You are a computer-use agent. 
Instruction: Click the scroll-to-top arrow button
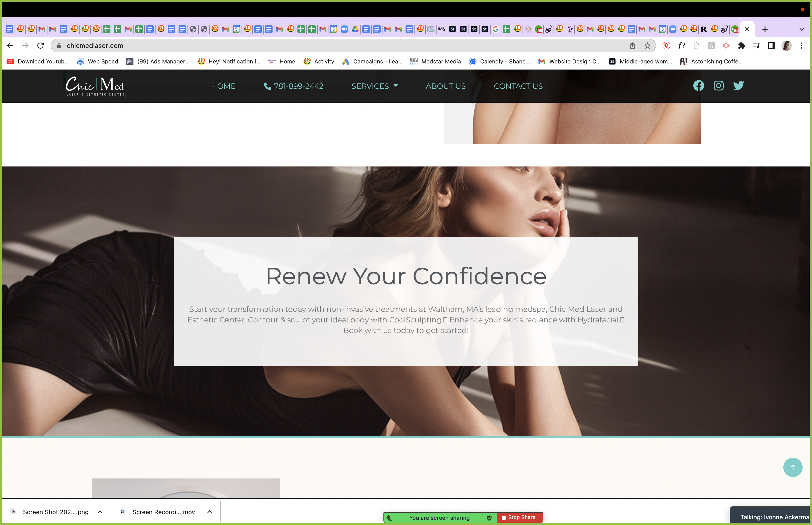tap(792, 467)
